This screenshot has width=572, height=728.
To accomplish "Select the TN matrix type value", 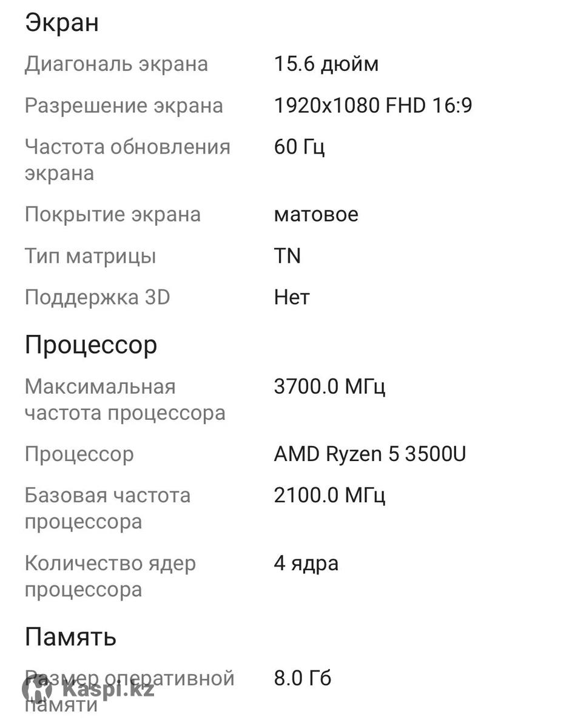I will point(288,256).
